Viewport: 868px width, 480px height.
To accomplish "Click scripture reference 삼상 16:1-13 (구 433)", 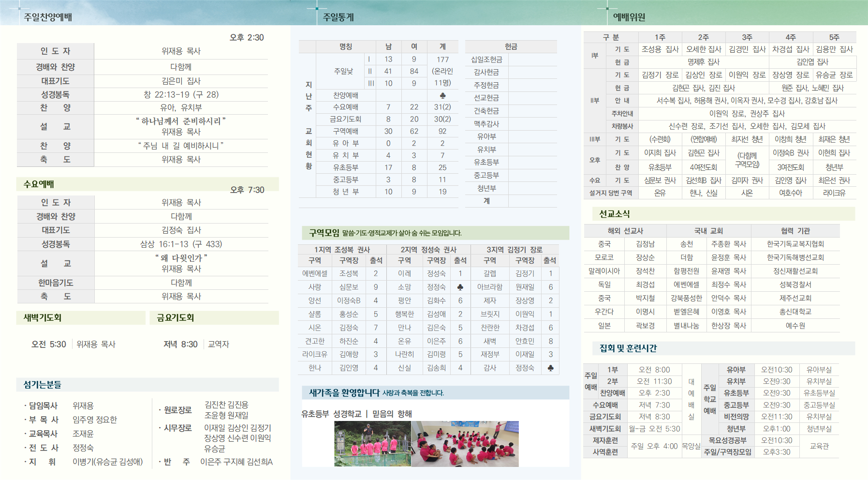I will [181, 244].
